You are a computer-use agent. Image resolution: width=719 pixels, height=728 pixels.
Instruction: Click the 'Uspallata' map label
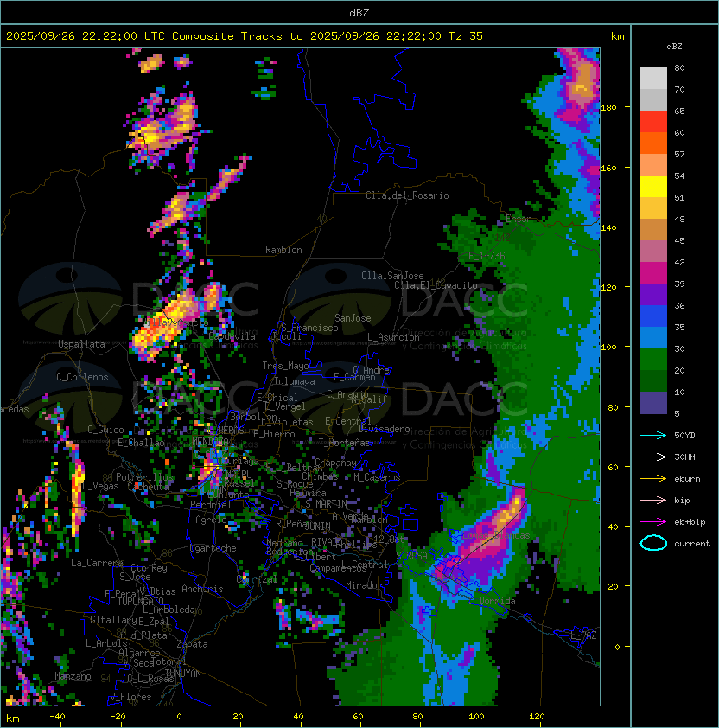pos(81,344)
